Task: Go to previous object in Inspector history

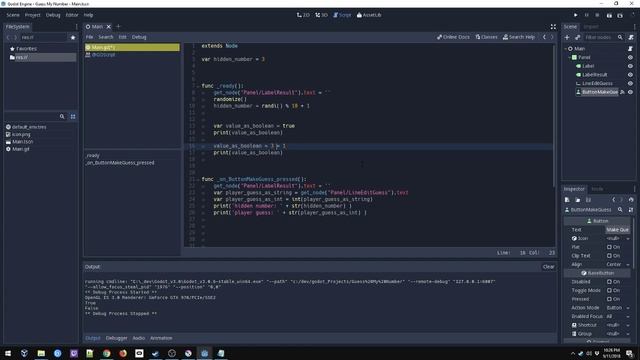Action: (x=613, y=200)
